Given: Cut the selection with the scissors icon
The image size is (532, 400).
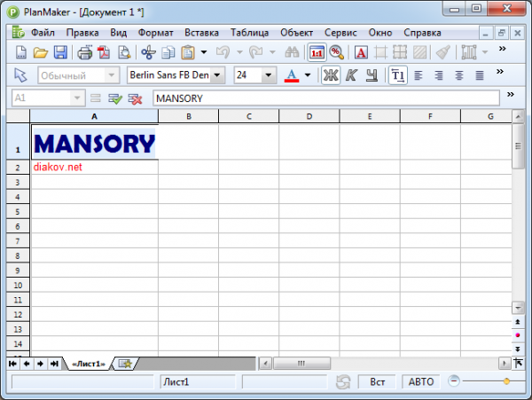Looking at the screenshot, I should click(148, 52).
